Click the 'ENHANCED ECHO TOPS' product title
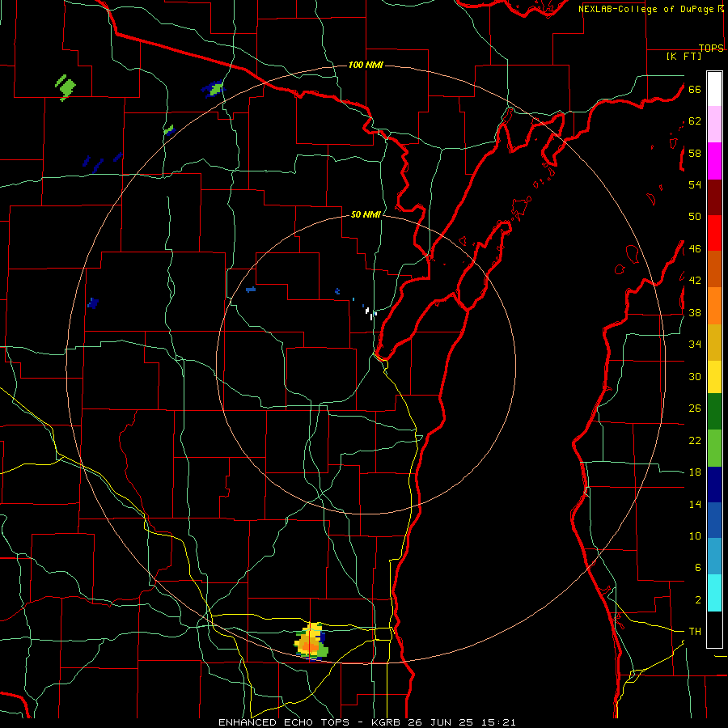This screenshot has height=728, width=728. pyautogui.click(x=284, y=722)
